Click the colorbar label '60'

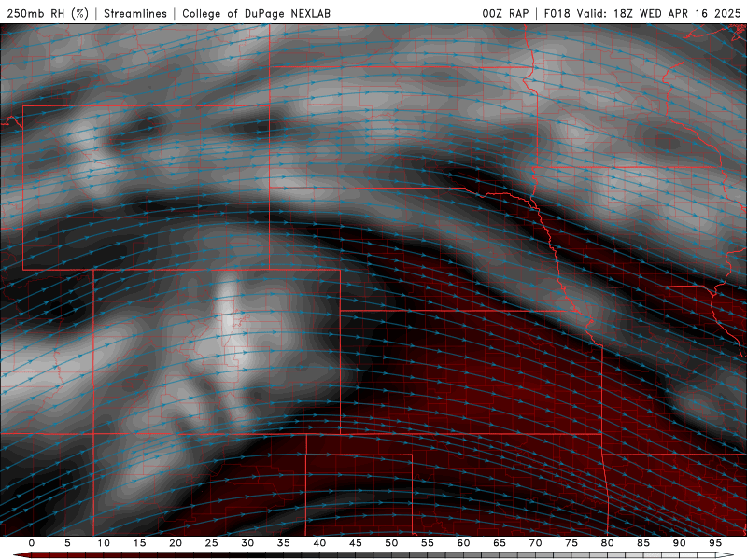pos(463,543)
